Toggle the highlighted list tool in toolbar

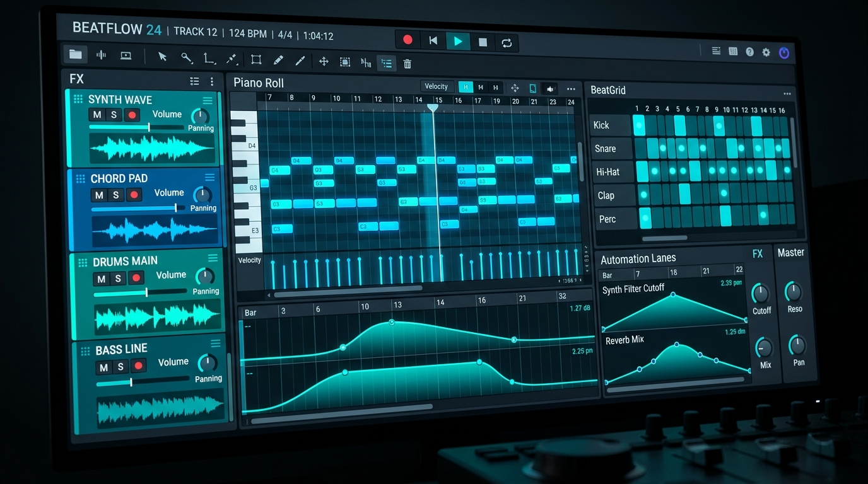coord(386,63)
